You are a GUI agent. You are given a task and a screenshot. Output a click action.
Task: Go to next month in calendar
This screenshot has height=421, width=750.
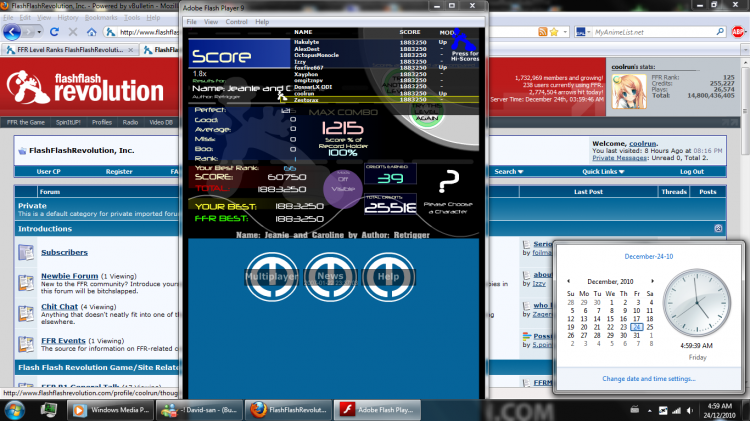coord(652,281)
